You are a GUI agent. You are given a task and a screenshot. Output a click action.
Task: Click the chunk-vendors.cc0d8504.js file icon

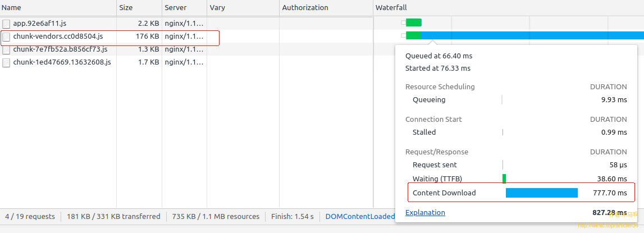click(6, 36)
